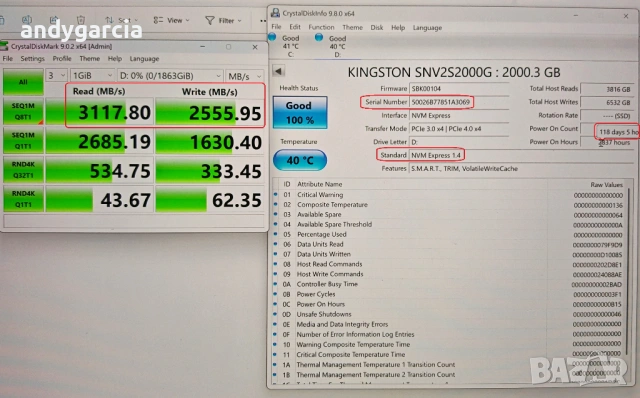Screen dimensions: 640x398
Task: Click the Standard field NVM Express 1.4
Action: tap(436, 156)
